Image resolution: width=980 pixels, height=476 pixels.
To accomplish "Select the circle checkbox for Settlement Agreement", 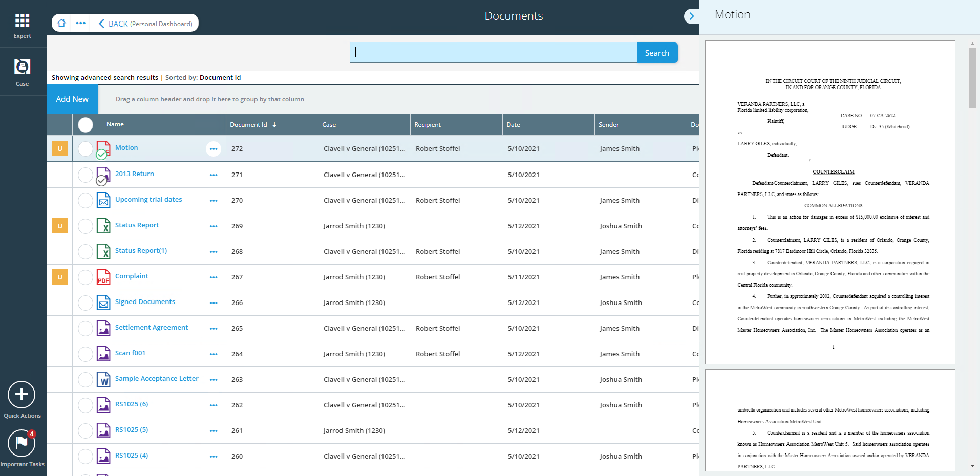I will tap(85, 328).
